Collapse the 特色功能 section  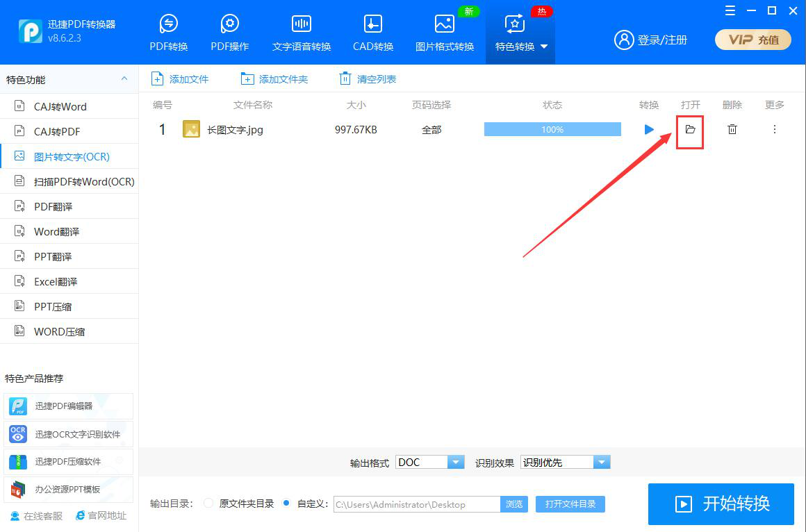pyautogui.click(x=124, y=78)
